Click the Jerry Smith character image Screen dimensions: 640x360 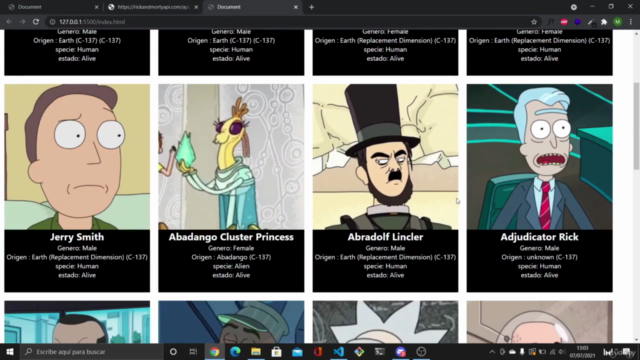77,157
